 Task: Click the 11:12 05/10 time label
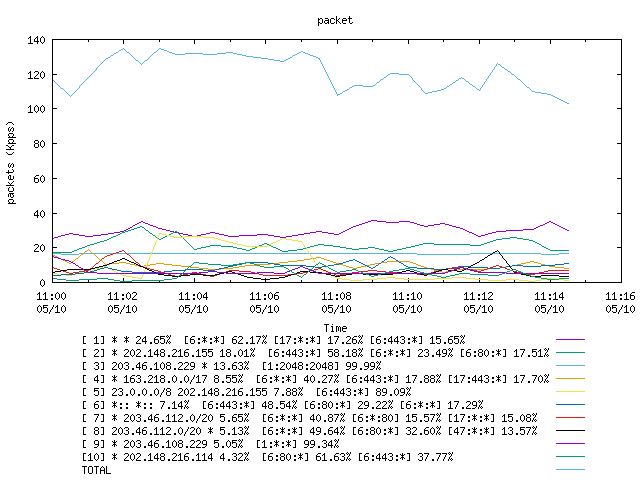(x=478, y=302)
